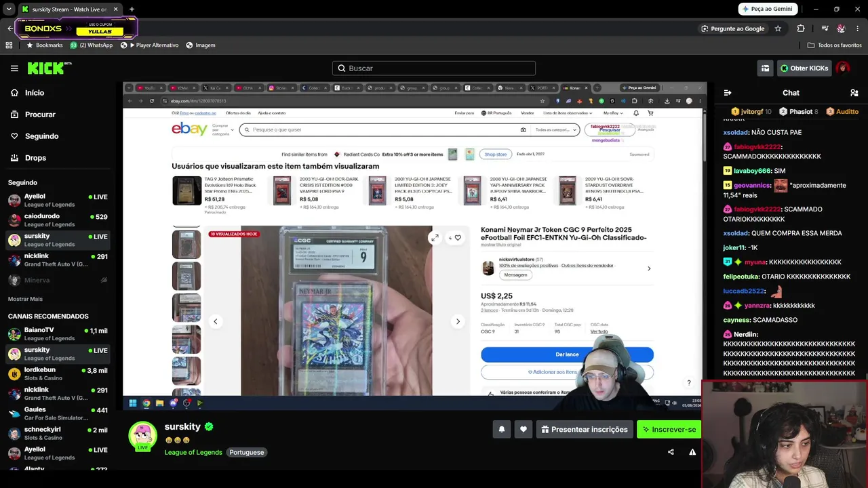Click xsoldad on the QUEM COMPRA message
This screenshot has height=488, width=868.
(736, 233)
